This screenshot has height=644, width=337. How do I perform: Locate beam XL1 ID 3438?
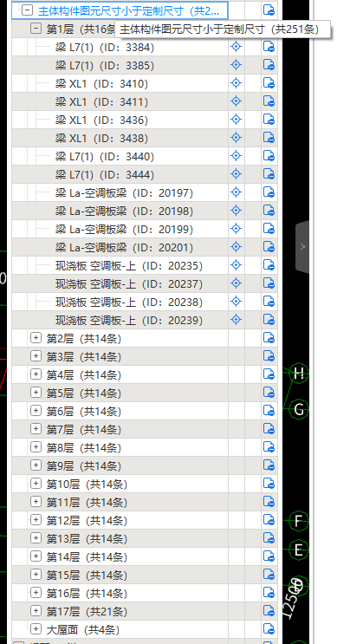[236, 138]
